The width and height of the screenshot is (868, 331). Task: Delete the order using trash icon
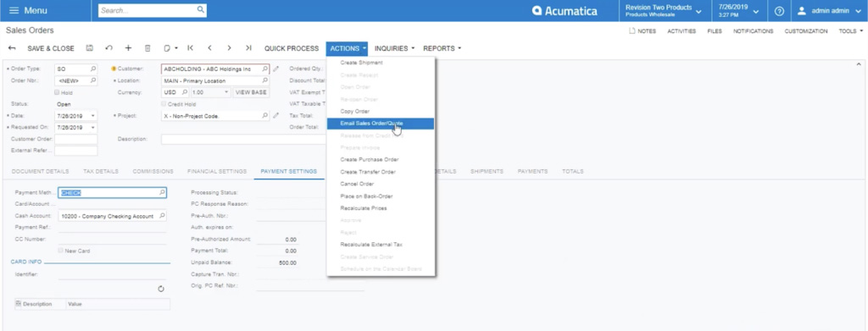click(x=147, y=48)
